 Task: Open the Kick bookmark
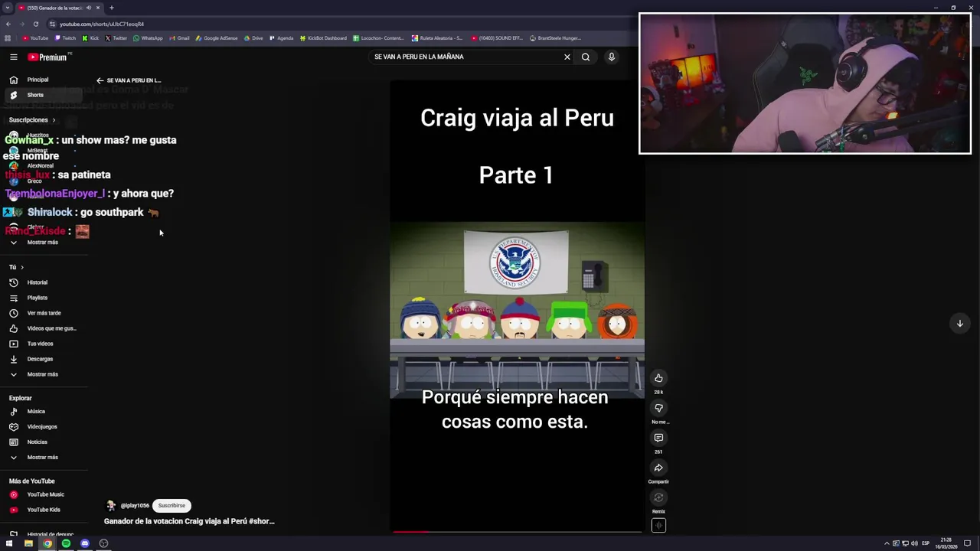click(91, 38)
